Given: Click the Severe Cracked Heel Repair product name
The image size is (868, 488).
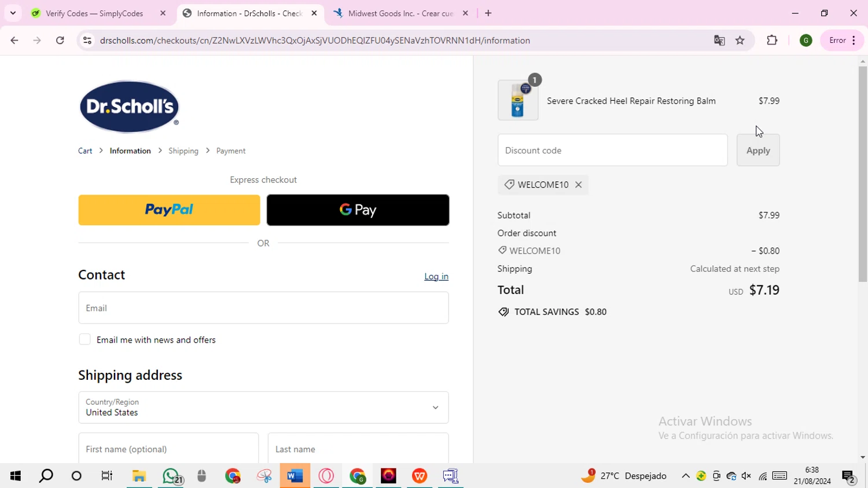Looking at the screenshot, I should pos(631,101).
